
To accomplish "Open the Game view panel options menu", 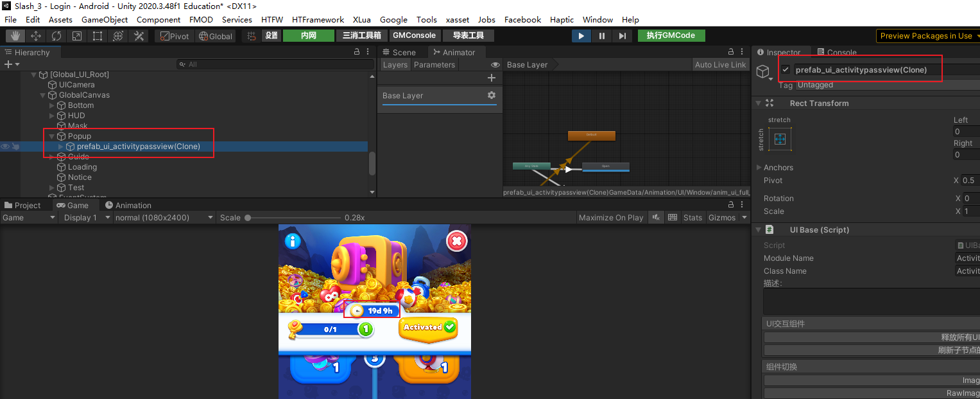I will [x=742, y=205].
